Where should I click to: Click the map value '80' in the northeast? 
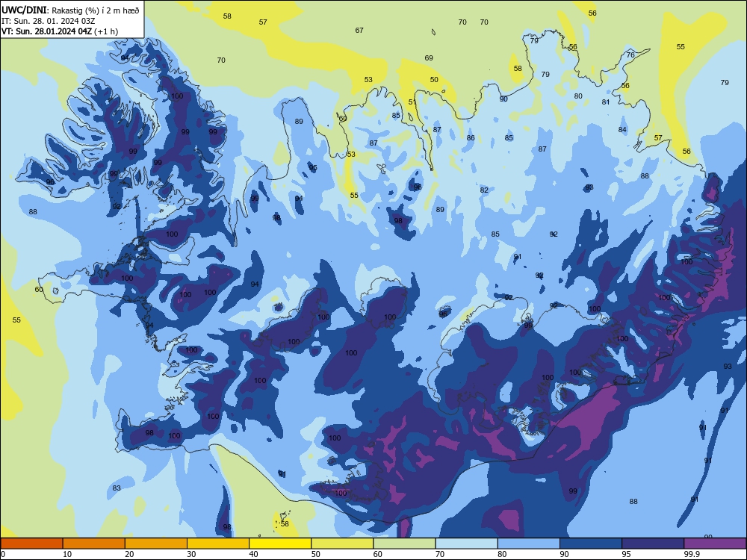(x=578, y=96)
